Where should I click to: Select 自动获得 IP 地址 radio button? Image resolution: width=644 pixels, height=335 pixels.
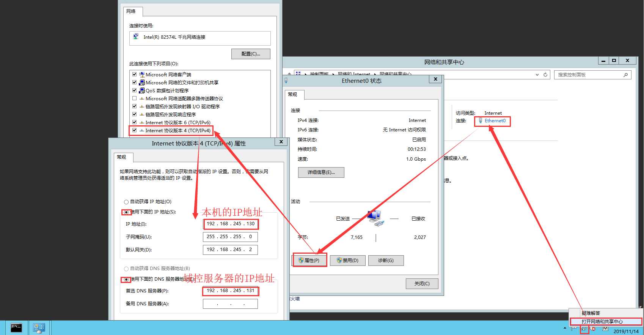pyautogui.click(x=126, y=202)
